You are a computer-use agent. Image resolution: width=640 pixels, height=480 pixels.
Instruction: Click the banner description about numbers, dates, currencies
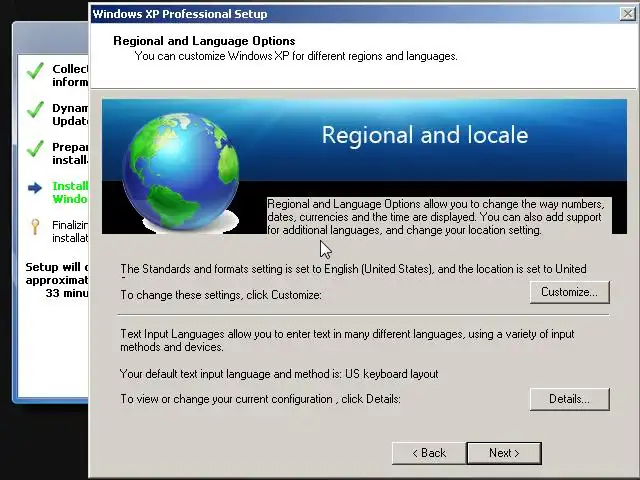coord(439,217)
